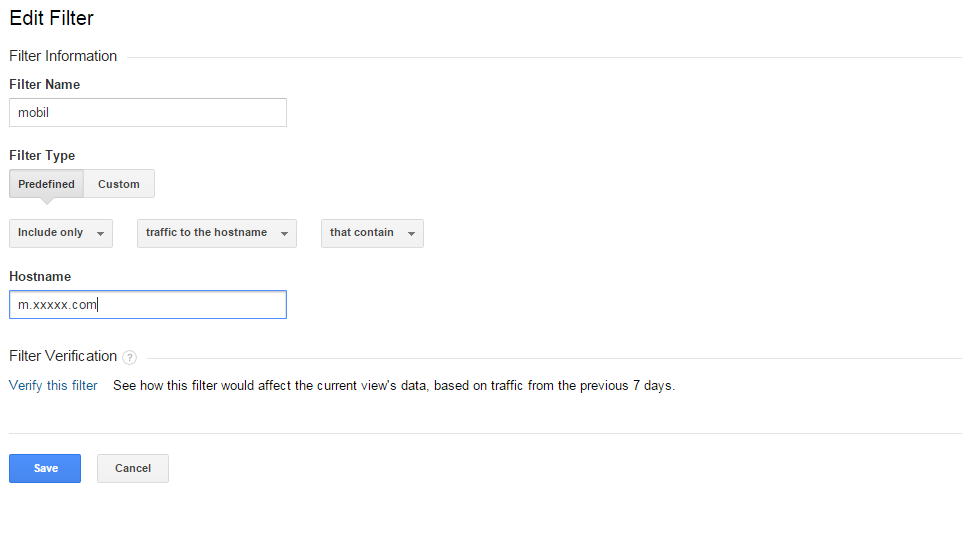962x545 pixels.
Task: Click the Filter Information section heading
Action: (x=63, y=56)
